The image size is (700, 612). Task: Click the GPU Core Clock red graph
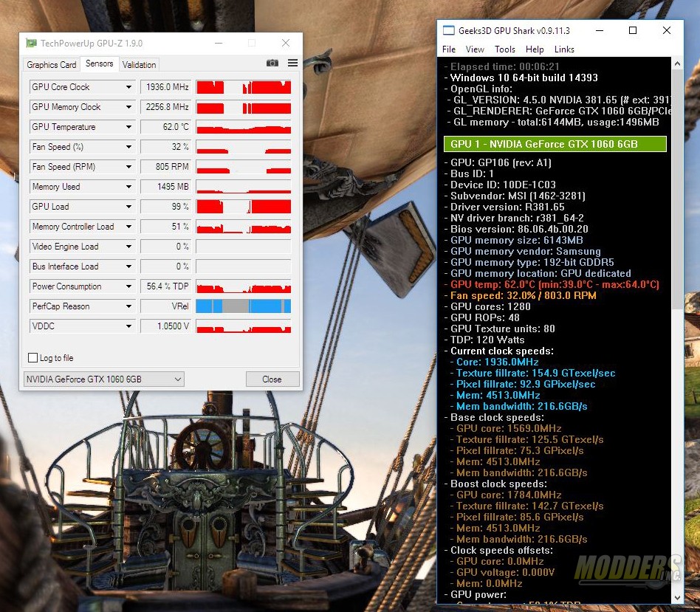pos(244,87)
